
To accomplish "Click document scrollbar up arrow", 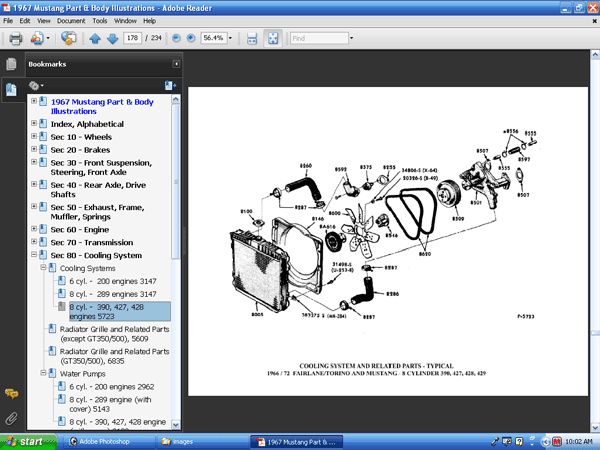I will coord(595,55).
